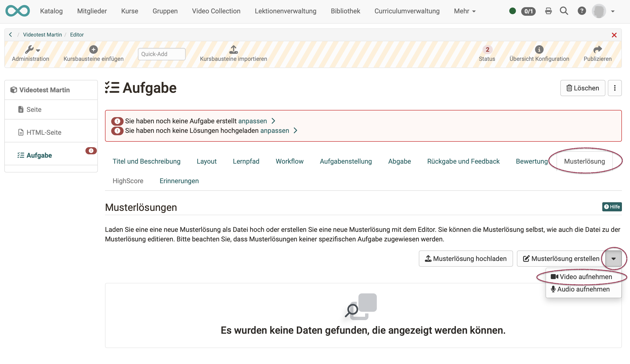Open the search magnifier icon
Viewport: 630px width, 364px height.
click(564, 11)
